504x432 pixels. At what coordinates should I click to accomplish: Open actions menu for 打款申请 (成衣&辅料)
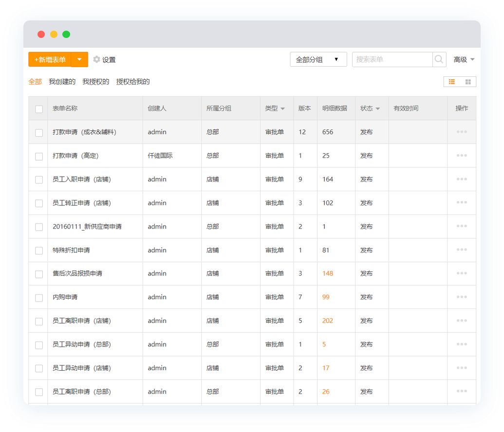click(x=462, y=132)
